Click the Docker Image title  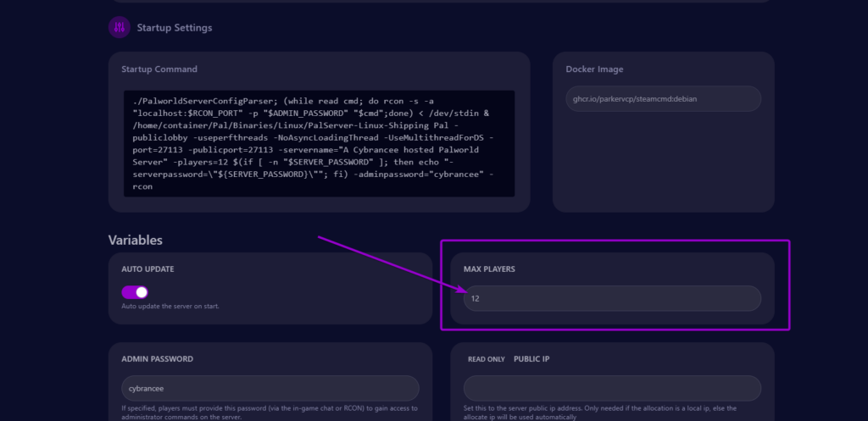pos(594,69)
